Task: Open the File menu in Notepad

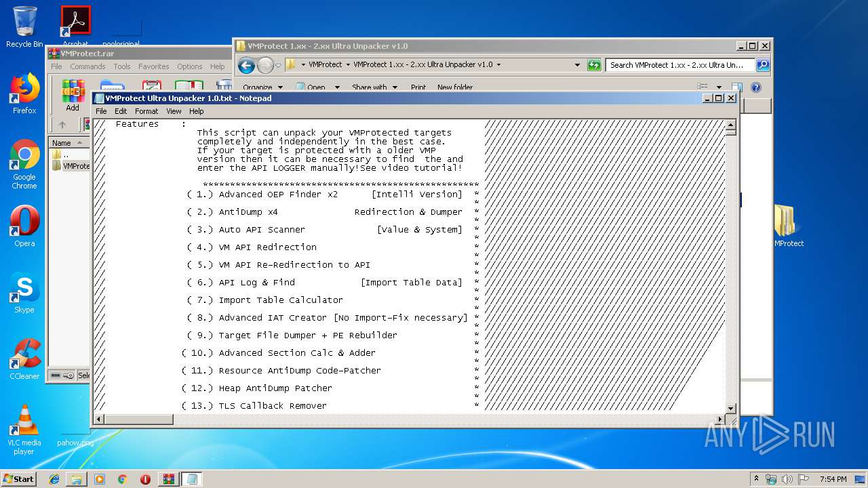Action: (101, 111)
